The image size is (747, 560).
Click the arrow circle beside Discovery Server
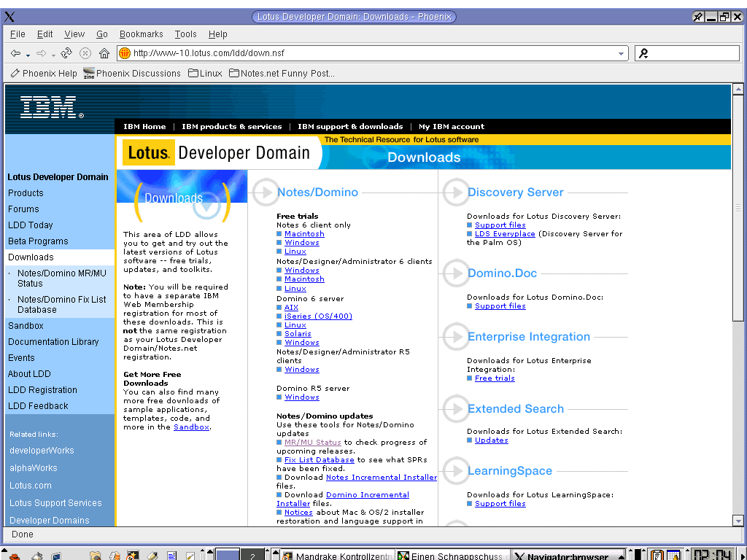tap(456, 192)
